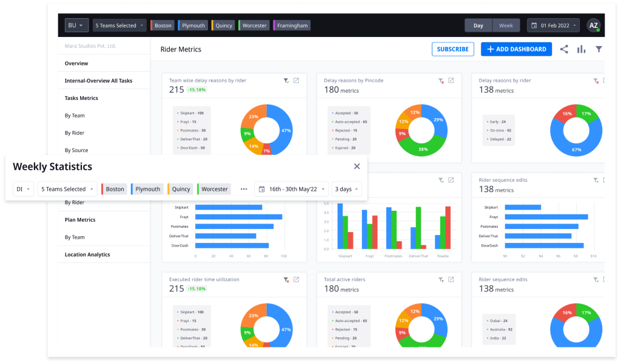Viewport: 621px width, 364px height.
Task: Open Location Analytics in the sidebar
Action: click(x=87, y=254)
